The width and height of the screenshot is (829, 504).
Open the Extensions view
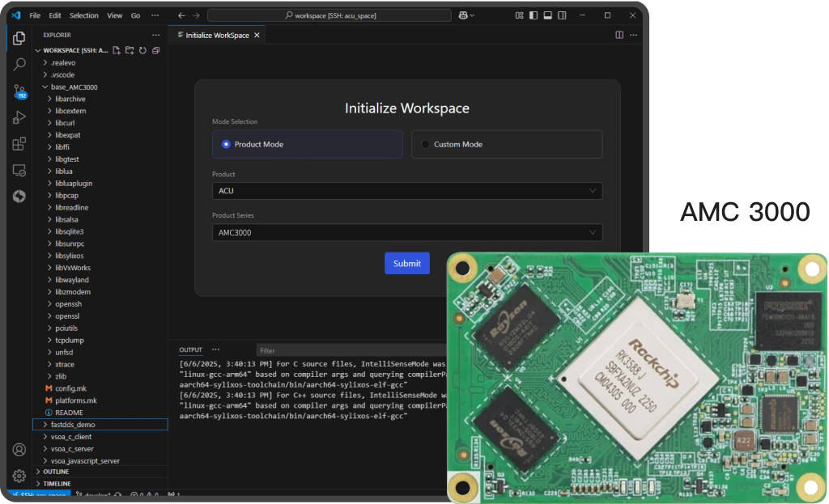click(x=19, y=144)
